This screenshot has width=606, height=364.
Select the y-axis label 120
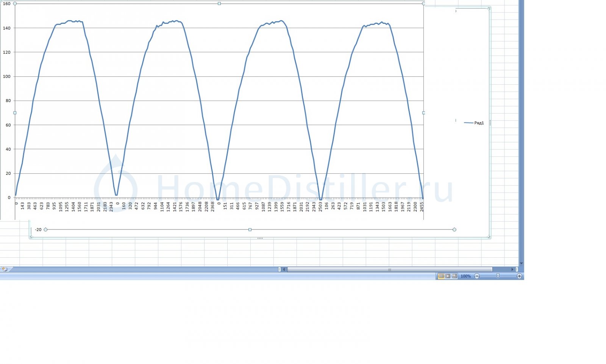(x=7, y=52)
